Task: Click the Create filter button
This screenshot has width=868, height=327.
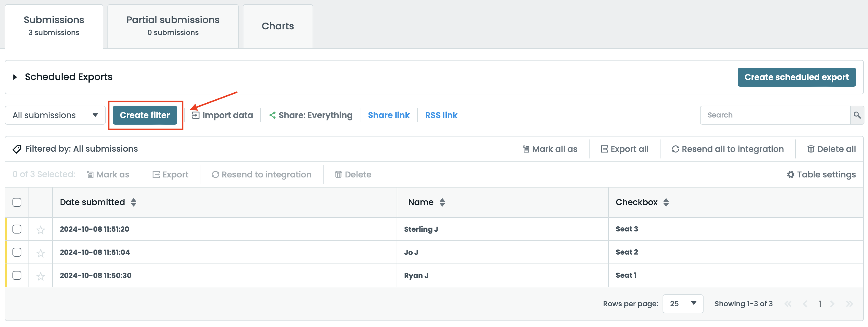Action: coord(145,115)
